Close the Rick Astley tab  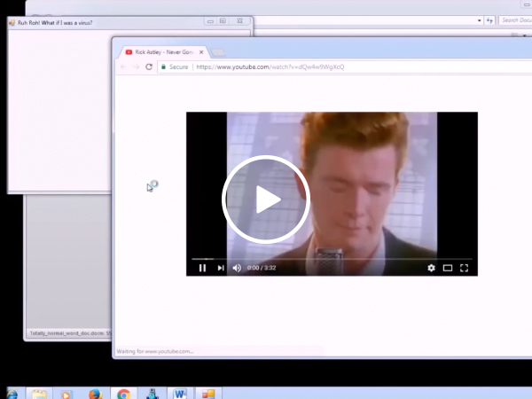[201, 52]
